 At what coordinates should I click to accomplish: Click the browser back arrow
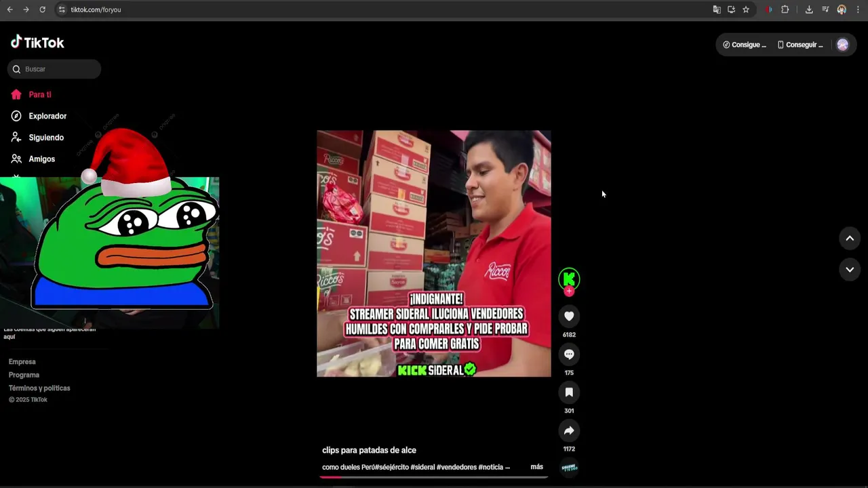tap(9, 9)
